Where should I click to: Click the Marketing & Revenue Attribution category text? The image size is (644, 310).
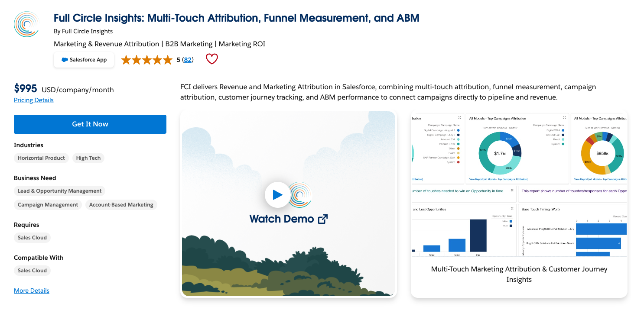tap(107, 44)
